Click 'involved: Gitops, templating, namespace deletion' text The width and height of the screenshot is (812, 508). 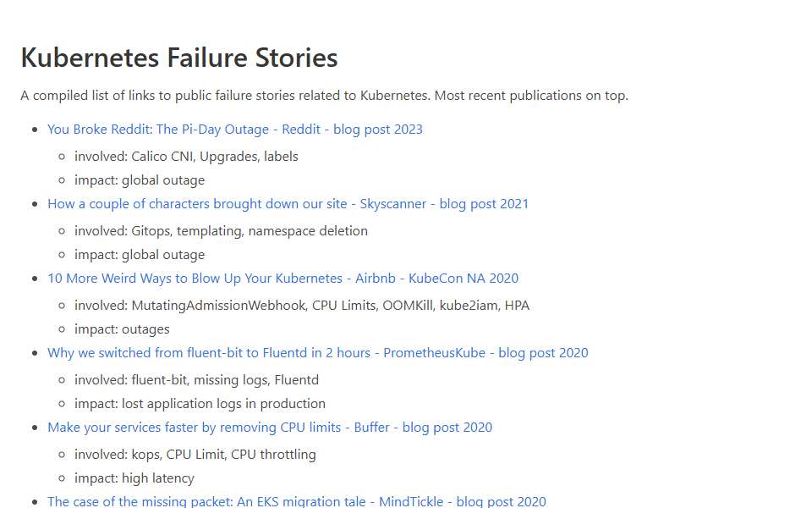(221, 231)
